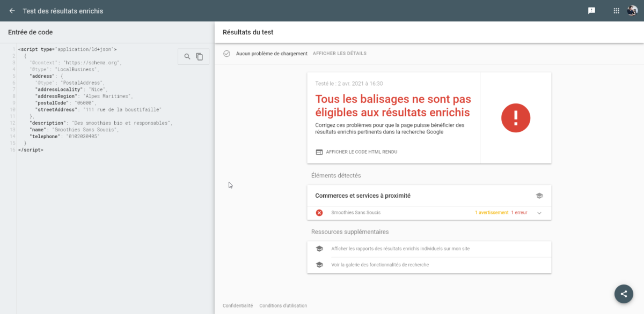The width and height of the screenshot is (644, 314).
Task: Expand the Smoothies Sans Soucis item
Action: tap(539, 213)
